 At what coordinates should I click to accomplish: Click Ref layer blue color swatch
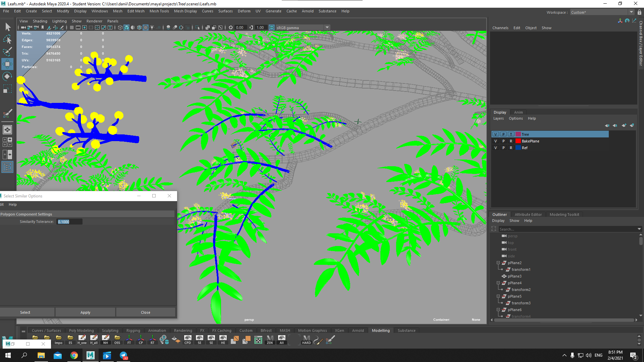click(x=518, y=148)
